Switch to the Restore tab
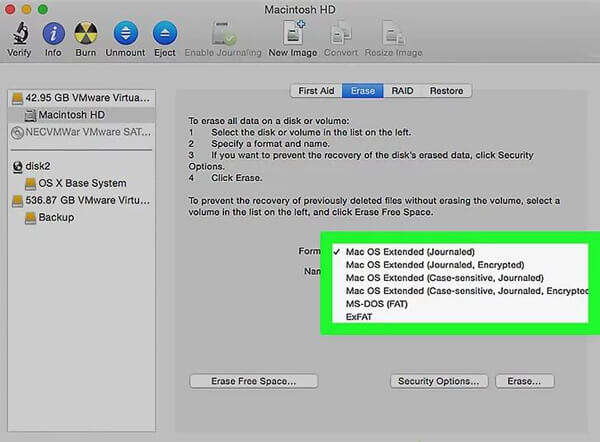600x442 pixels. 446,91
